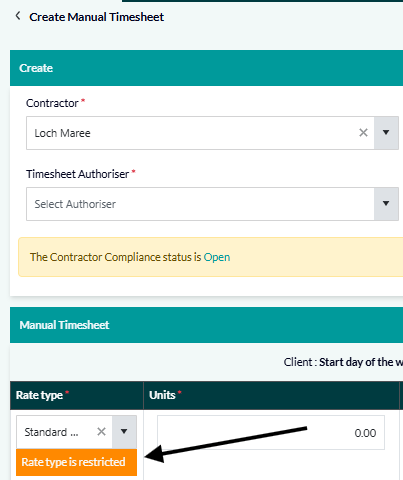Viewport: 403px width, 480px height.
Task: Focus the Units input showing 0.00
Action: click(271, 433)
